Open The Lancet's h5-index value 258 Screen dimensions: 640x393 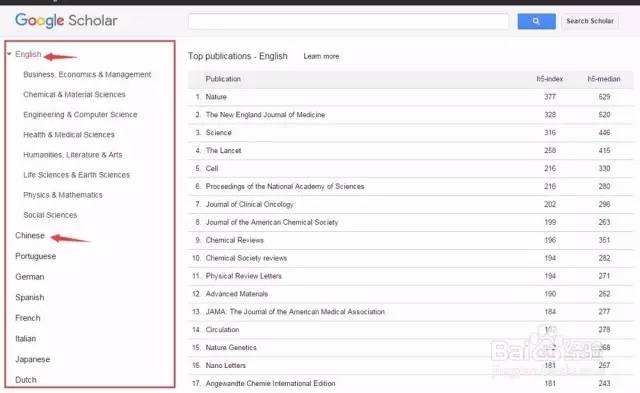tap(550, 151)
